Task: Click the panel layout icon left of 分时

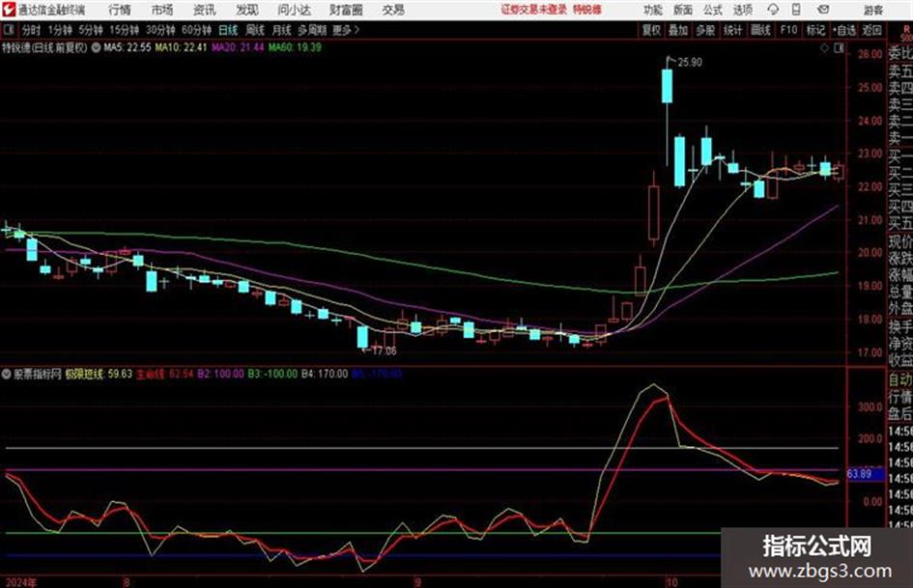Action: (x=9, y=30)
